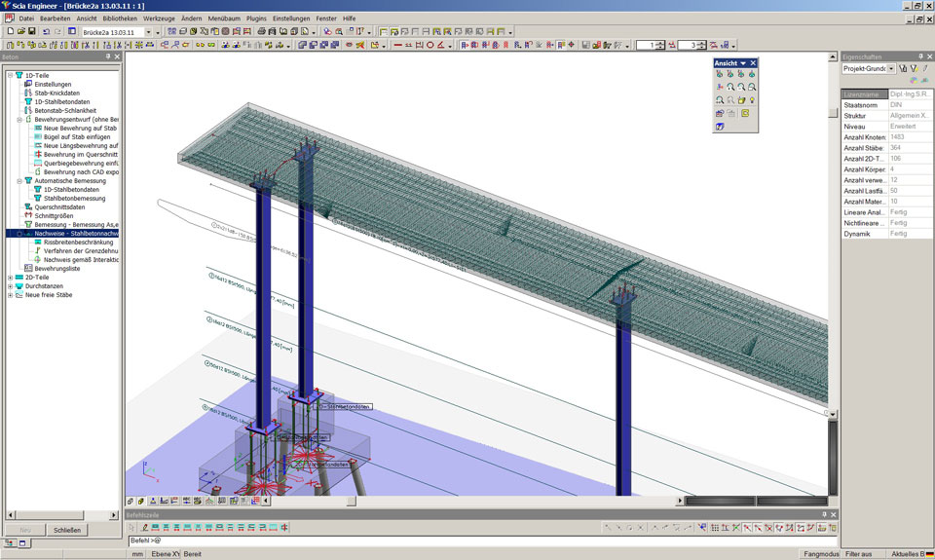Open the Projekt-Grunddaten properties combo box
Image resolution: width=935 pixels, height=560 pixels.
pyautogui.click(x=889, y=69)
